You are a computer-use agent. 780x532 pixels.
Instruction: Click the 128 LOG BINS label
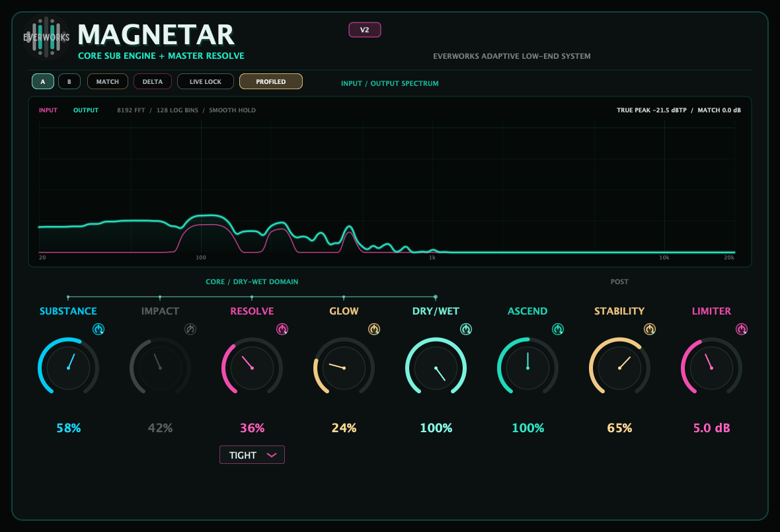(x=177, y=110)
